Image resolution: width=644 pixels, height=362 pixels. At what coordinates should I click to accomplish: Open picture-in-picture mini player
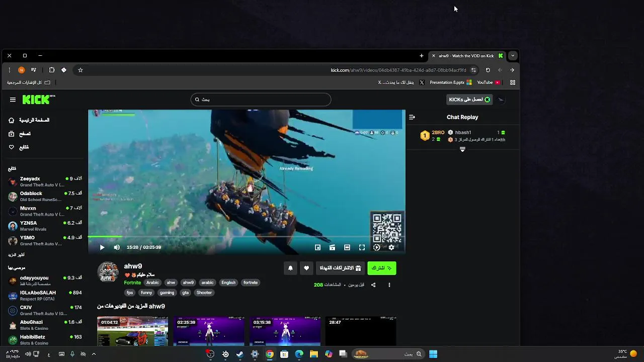point(317,247)
